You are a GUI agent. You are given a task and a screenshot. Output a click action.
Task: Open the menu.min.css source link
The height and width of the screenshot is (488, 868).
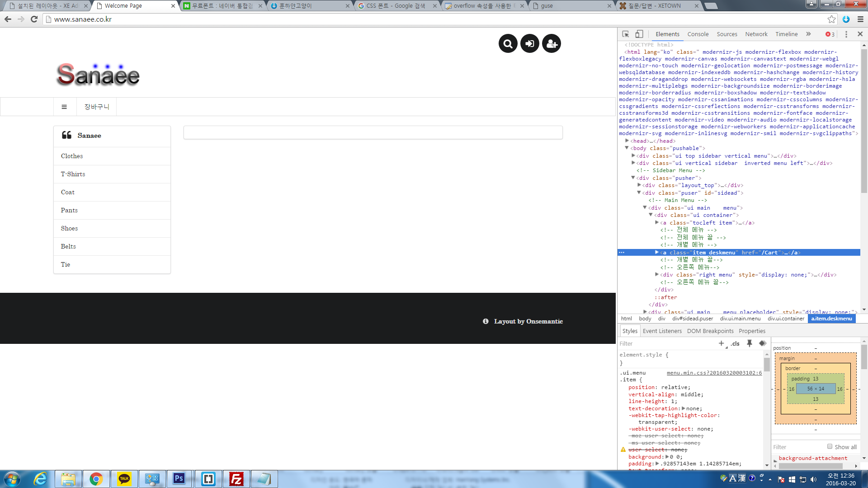[x=714, y=373]
